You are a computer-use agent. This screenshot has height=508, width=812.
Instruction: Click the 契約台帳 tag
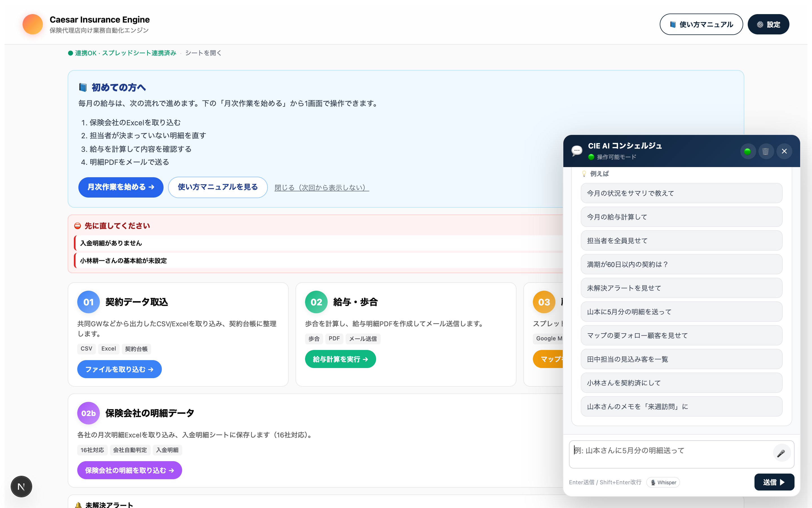pos(136,349)
